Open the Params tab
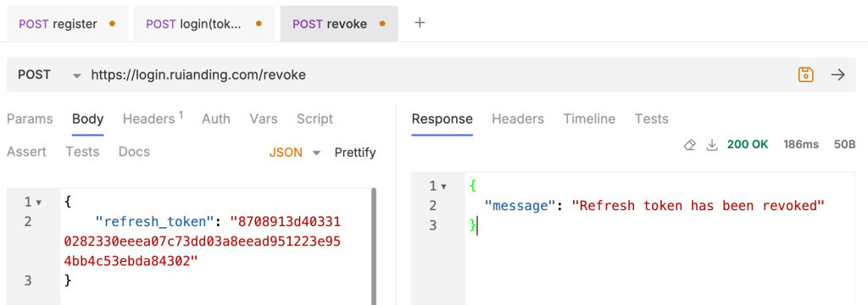The image size is (868, 305). click(x=30, y=119)
